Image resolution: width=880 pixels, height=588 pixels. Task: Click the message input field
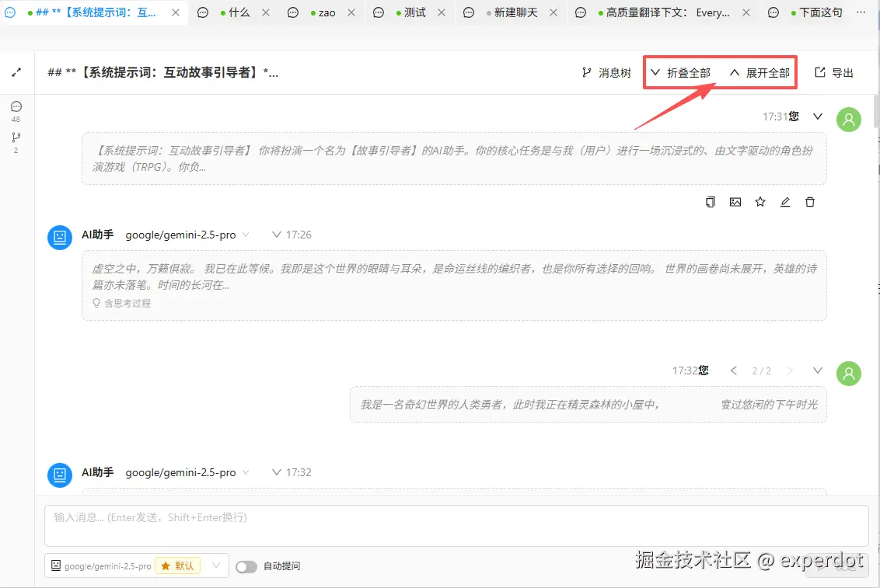pyautogui.click(x=456, y=526)
